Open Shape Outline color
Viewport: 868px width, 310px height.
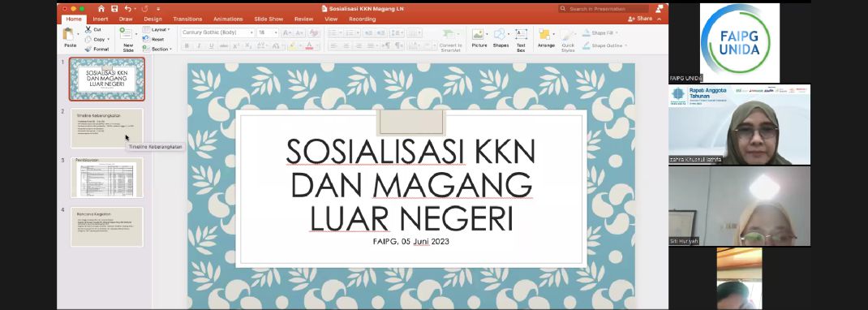coord(605,45)
